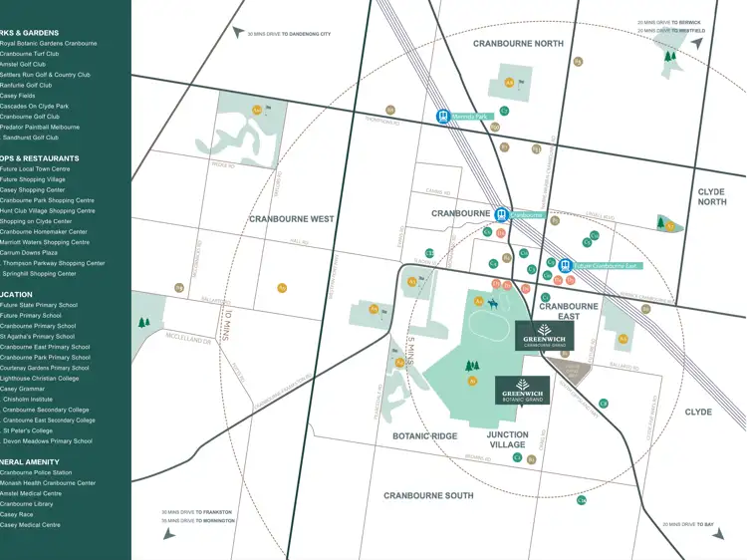747x560 pixels.
Task: Select the Cranbourne train station icon
Action: click(503, 214)
